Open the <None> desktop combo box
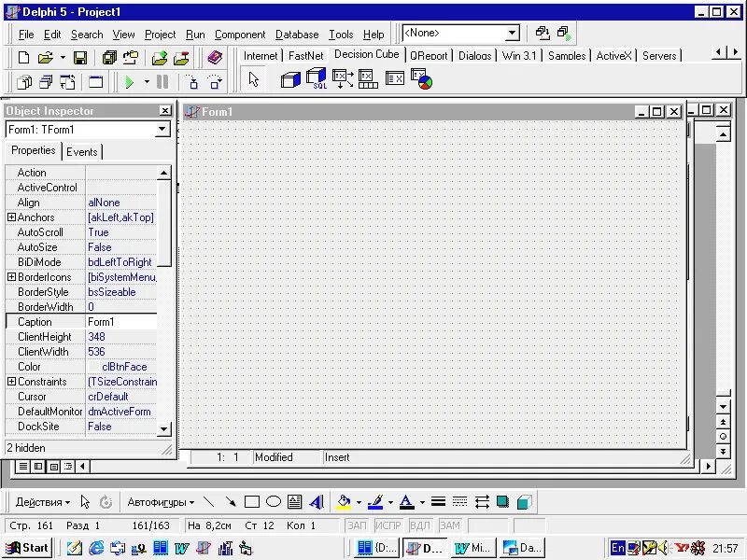 click(512, 33)
